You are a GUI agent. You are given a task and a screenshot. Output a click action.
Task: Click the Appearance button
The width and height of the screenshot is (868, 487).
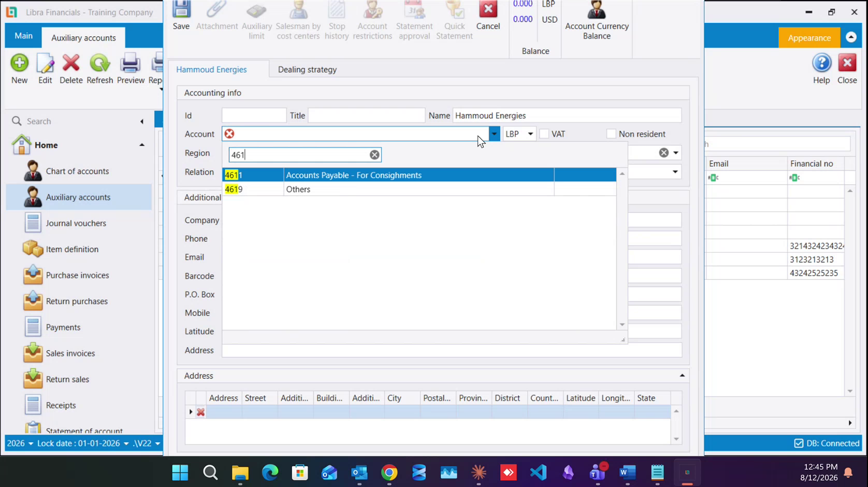pyautogui.click(x=809, y=38)
